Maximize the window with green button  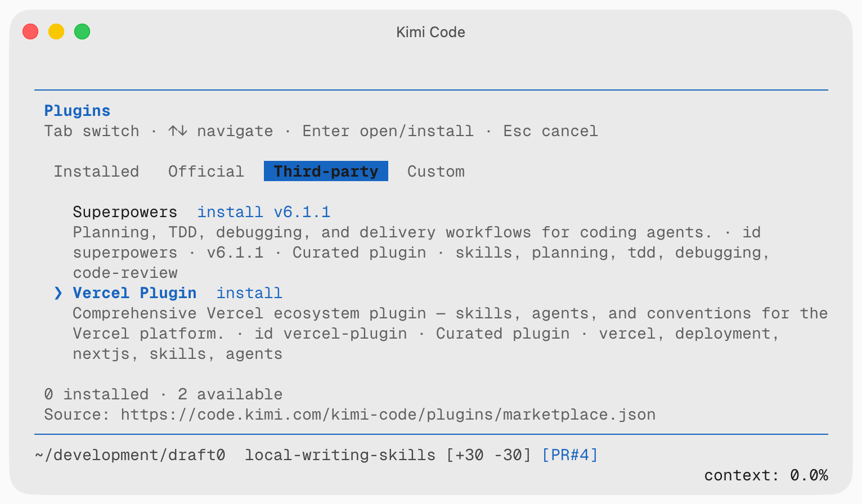click(x=82, y=31)
